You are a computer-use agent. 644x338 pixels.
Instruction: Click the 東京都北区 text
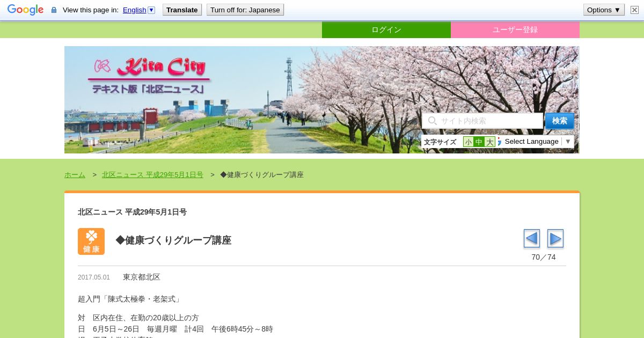[142, 277]
